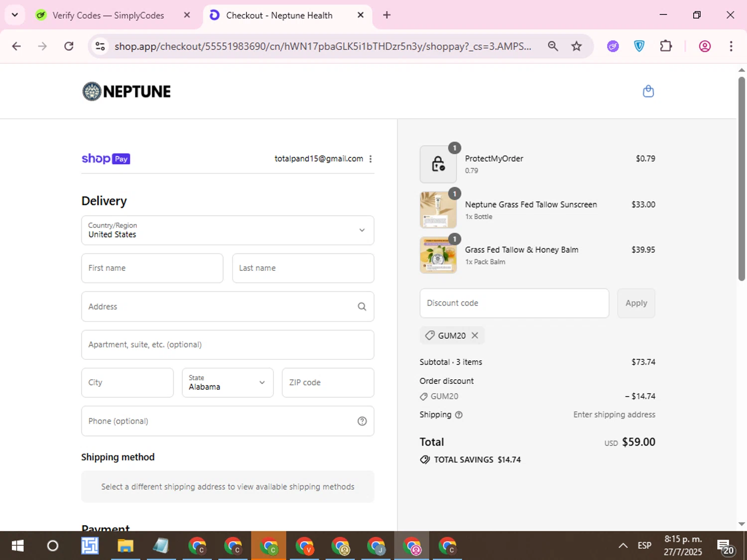Click the totalpand15@gmail.com email text
Viewport: 747px width, 560px height.
tap(319, 159)
